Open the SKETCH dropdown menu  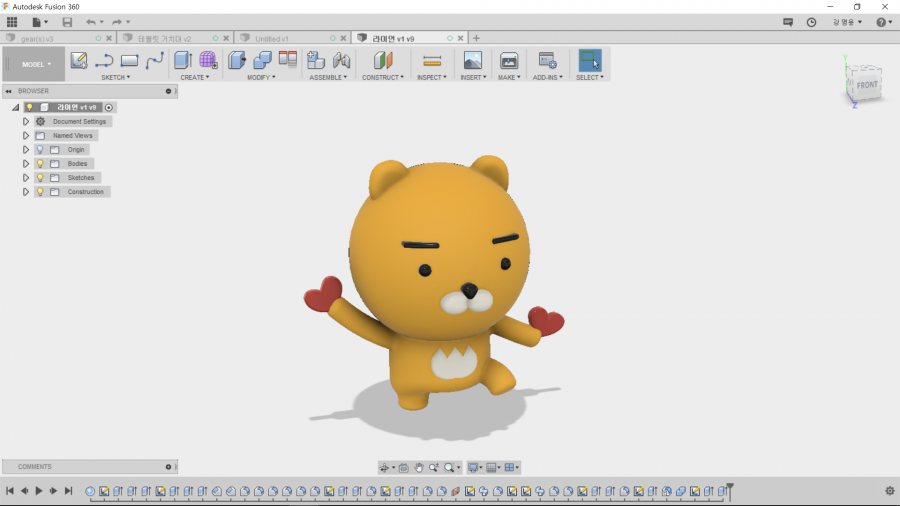click(115, 77)
